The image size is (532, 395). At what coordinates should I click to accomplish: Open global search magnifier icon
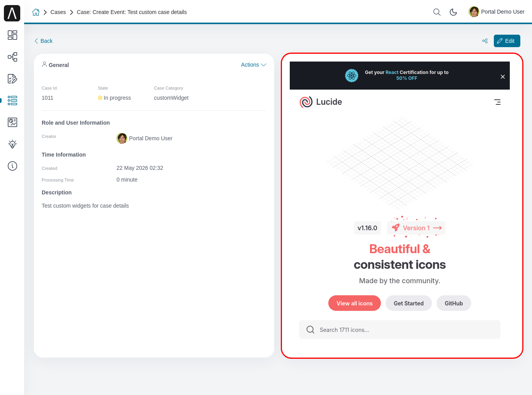pyautogui.click(x=437, y=12)
